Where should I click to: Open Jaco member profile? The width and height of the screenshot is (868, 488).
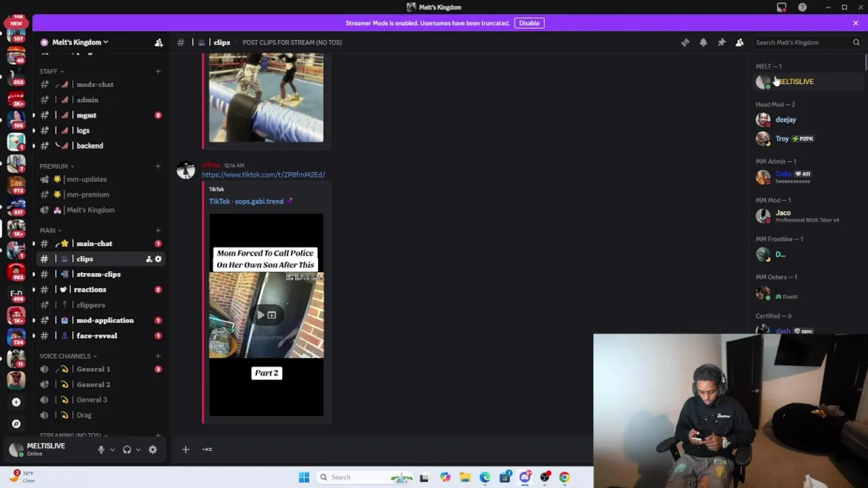click(x=807, y=216)
